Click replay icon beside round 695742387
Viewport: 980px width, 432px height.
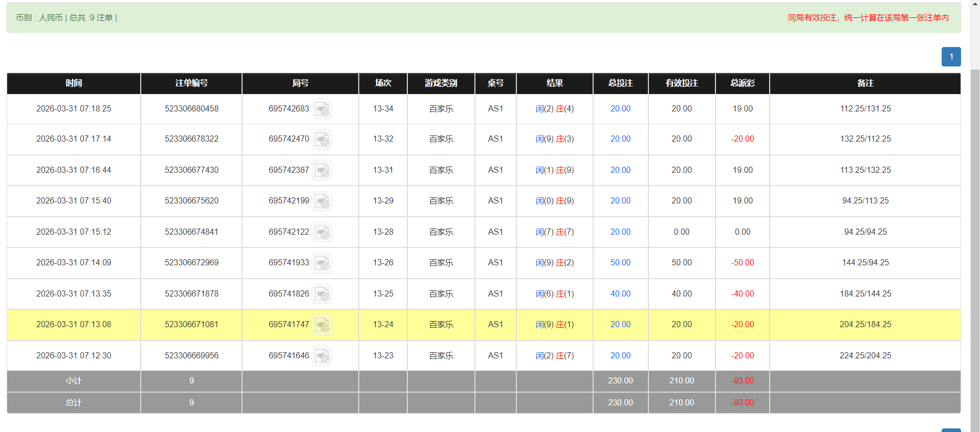pyautogui.click(x=322, y=170)
